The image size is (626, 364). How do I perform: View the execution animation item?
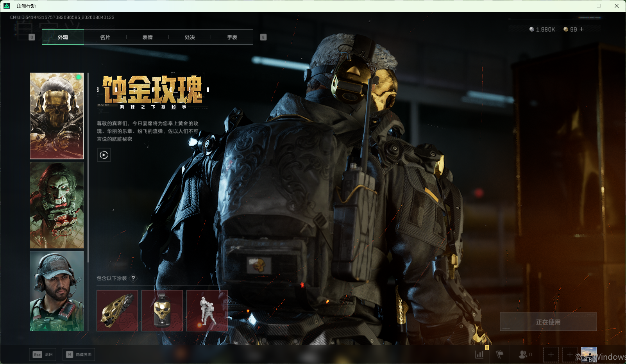(x=207, y=310)
